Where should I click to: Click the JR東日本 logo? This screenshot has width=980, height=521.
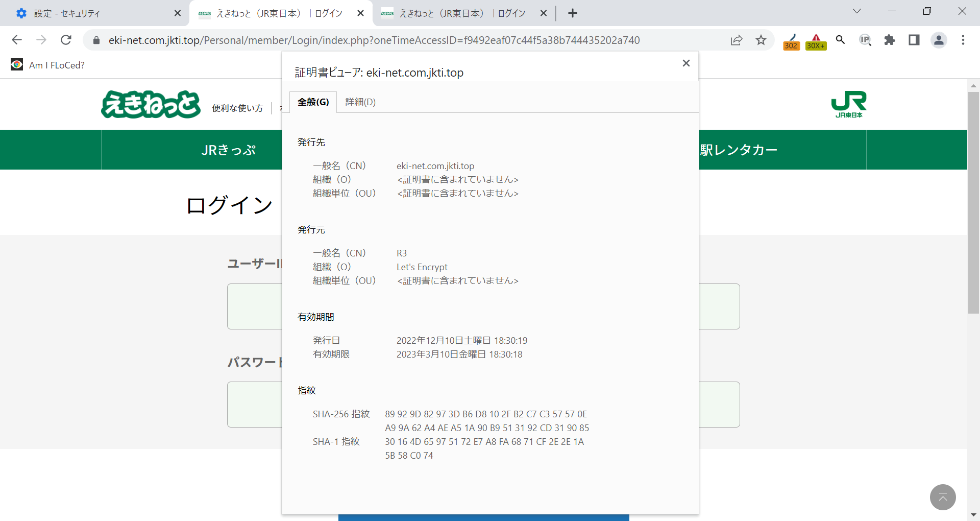[849, 104]
